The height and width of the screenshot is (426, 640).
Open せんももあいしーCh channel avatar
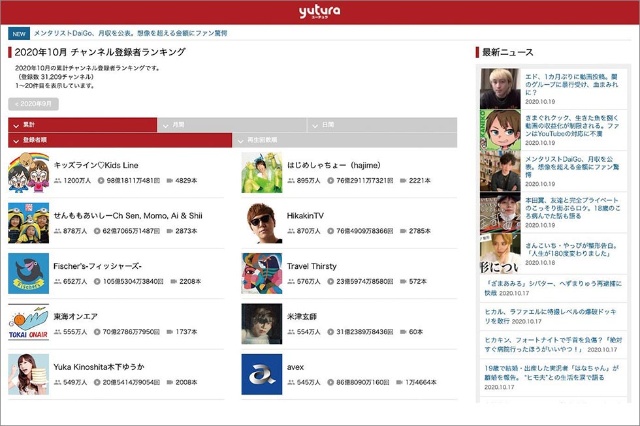click(x=29, y=223)
